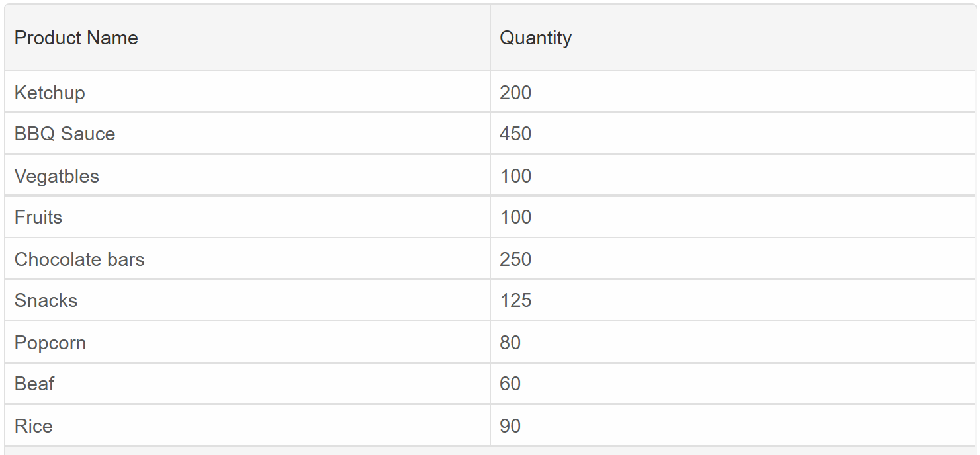The height and width of the screenshot is (455, 980).
Task: Click the quantity 100 for Fruits
Action: click(733, 217)
